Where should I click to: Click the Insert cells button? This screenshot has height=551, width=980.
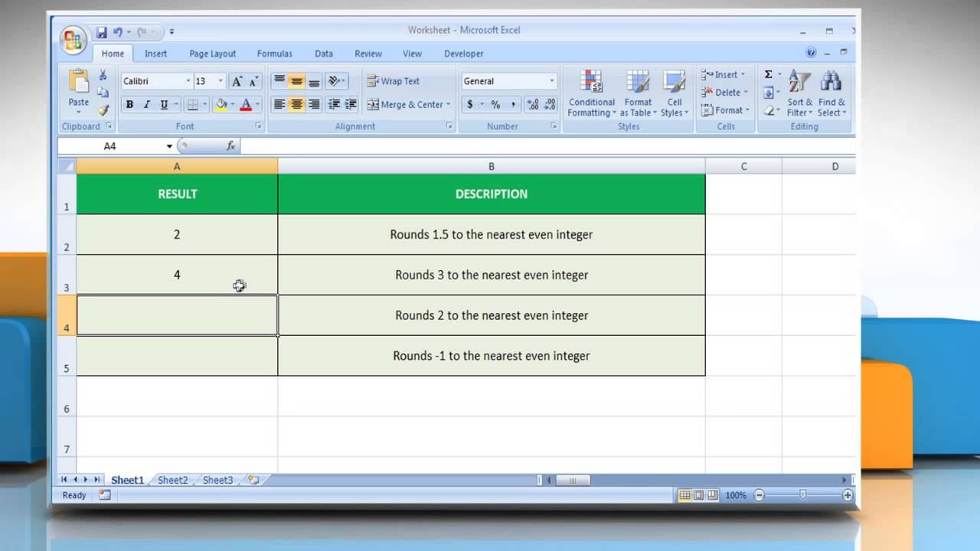coord(723,75)
